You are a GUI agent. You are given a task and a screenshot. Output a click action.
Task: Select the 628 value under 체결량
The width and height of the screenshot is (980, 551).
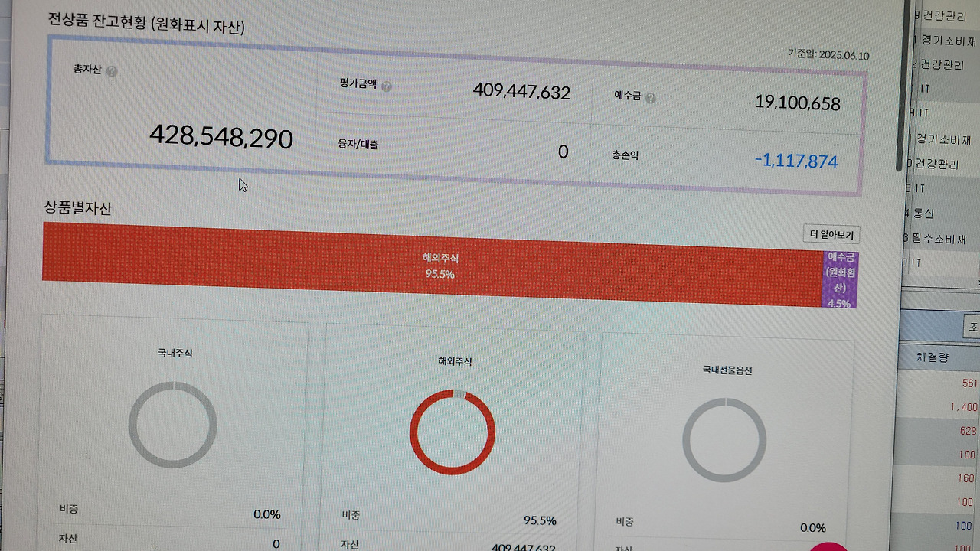coord(969,431)
